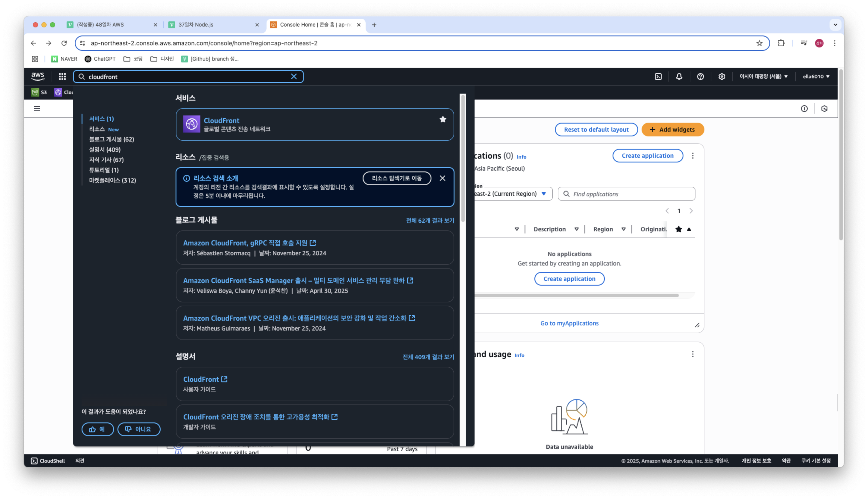
Task: Follow the Go to myApplications link
Action: click(569, 323)
